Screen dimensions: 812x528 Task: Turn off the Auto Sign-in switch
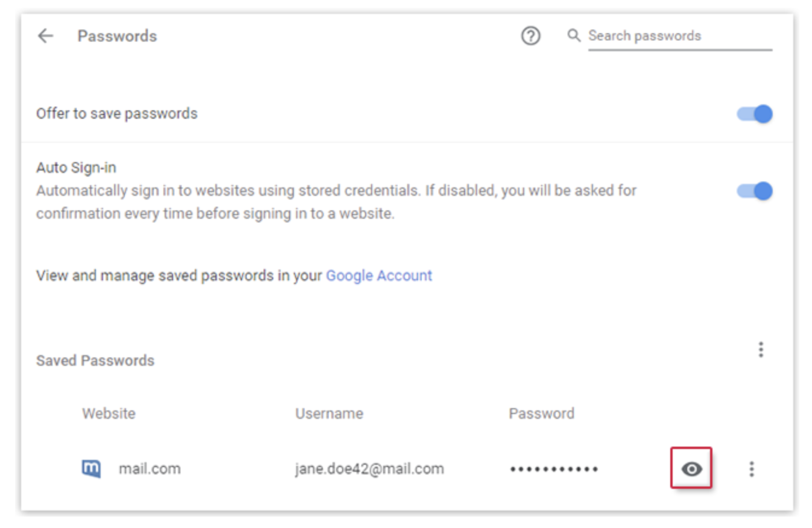click(x=755, y=191)
